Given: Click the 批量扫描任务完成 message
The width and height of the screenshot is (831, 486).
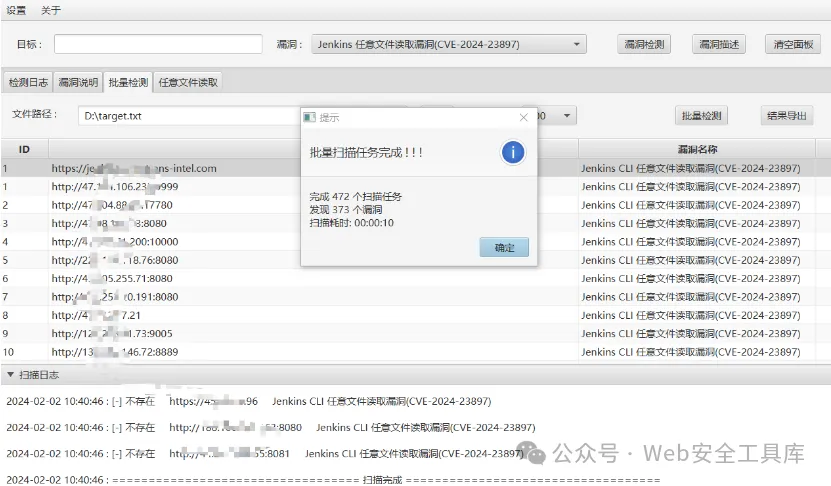Looking at the screenshot, I should [366, 153].
